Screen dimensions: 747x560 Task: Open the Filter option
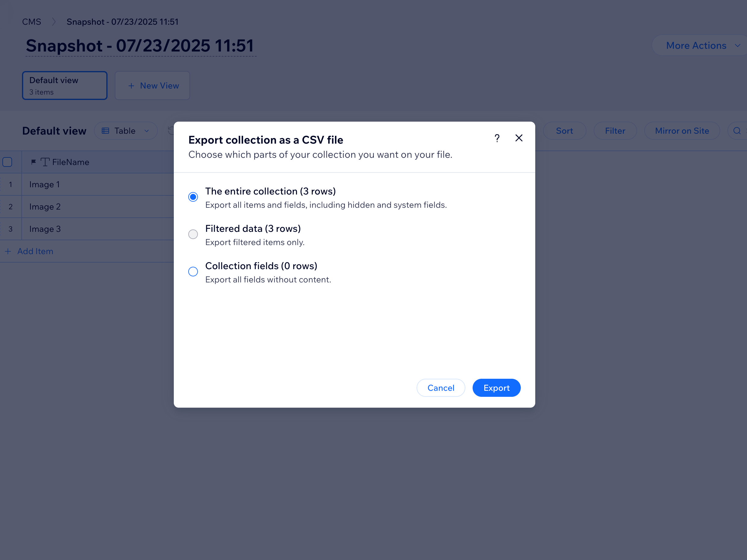[615, 131]
